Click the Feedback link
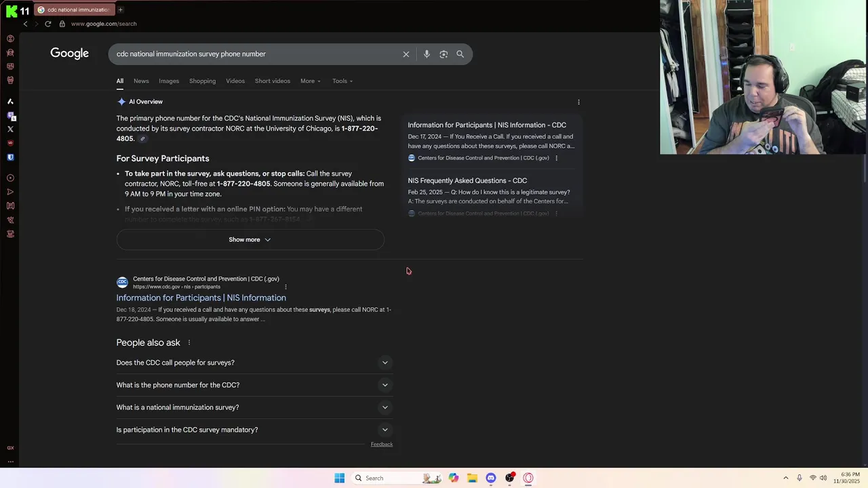Image resolution: width=868 pixels, height=488 pixels. point(382,445)
